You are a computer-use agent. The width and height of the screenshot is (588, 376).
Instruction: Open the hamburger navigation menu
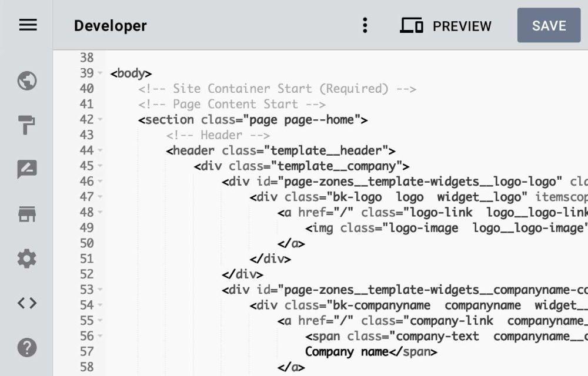pos(28,25)
